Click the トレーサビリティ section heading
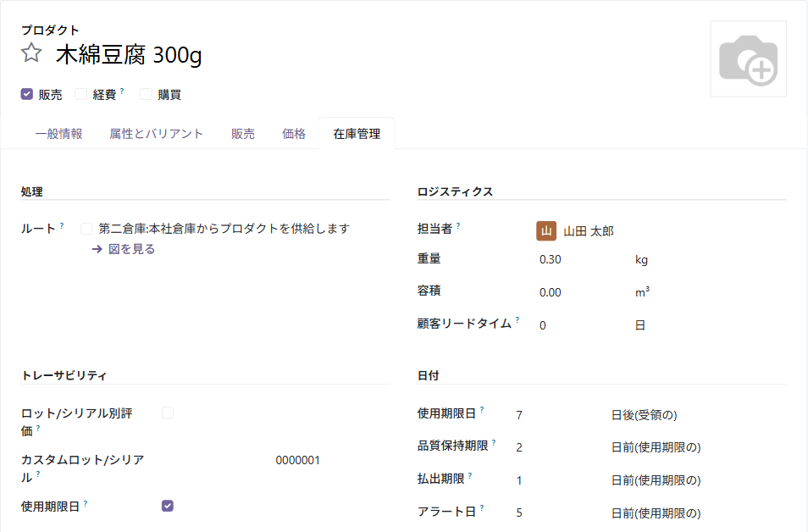Viewport: 808px width, 532px height. tap(64, 376)
